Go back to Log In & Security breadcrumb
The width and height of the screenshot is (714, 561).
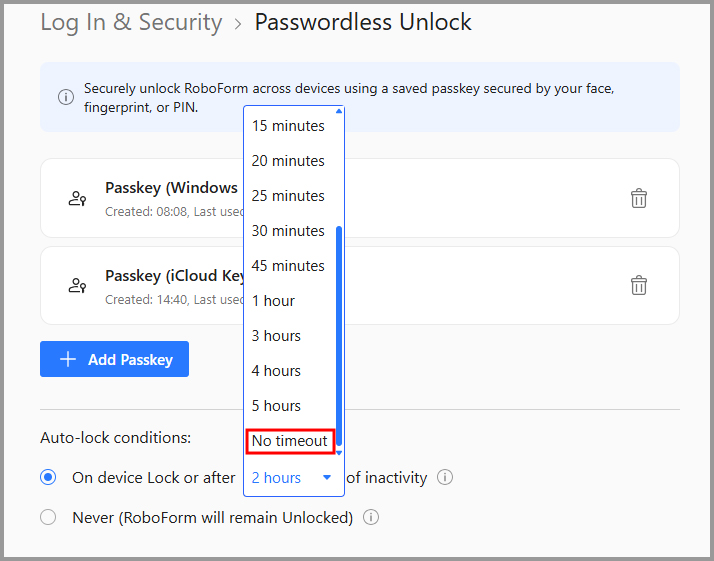pyautogui.click(x=131, y=22)
